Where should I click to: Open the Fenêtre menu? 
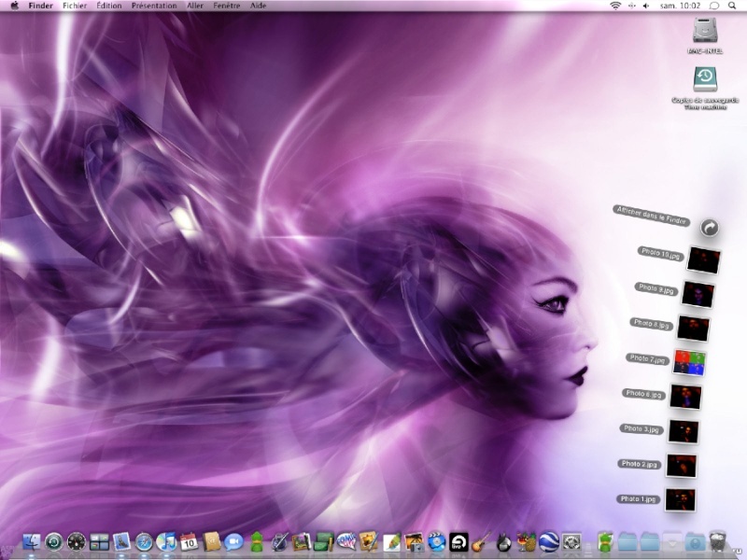[227, 6]
